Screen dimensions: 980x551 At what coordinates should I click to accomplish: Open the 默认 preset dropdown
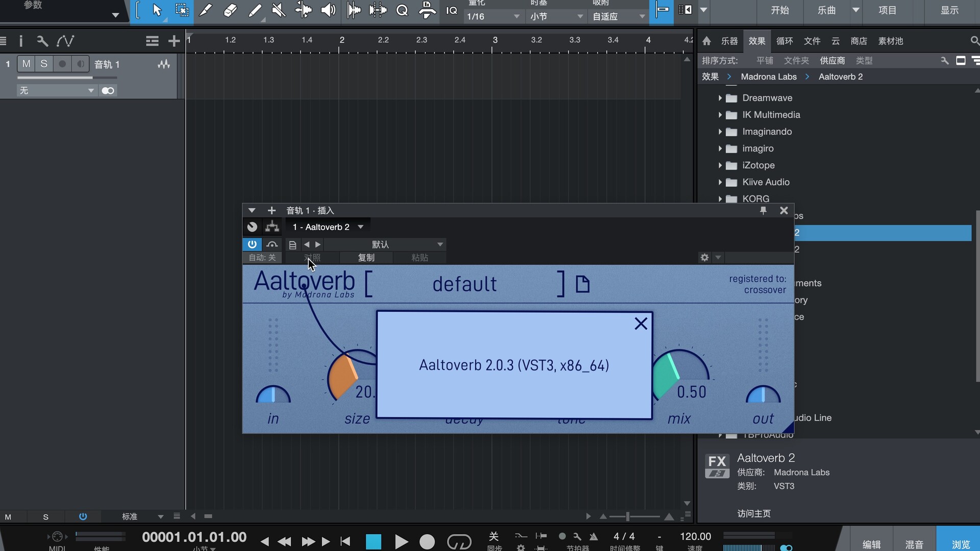click(x=385, y=244)
